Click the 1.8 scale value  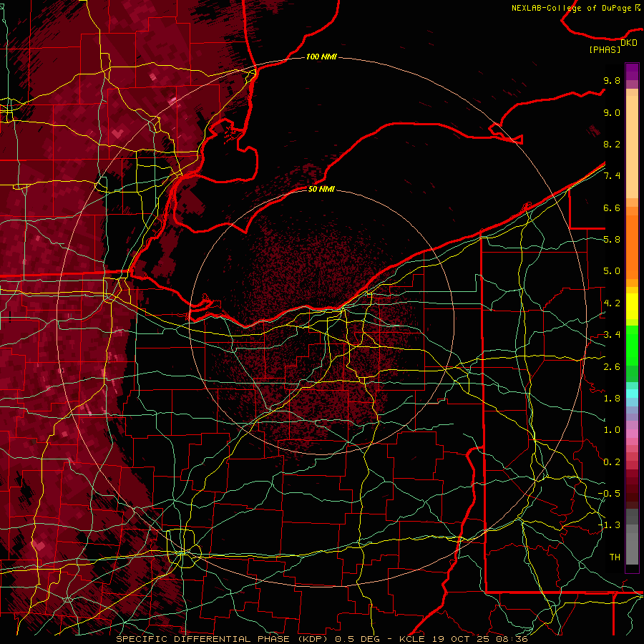[x=612, y=399]
